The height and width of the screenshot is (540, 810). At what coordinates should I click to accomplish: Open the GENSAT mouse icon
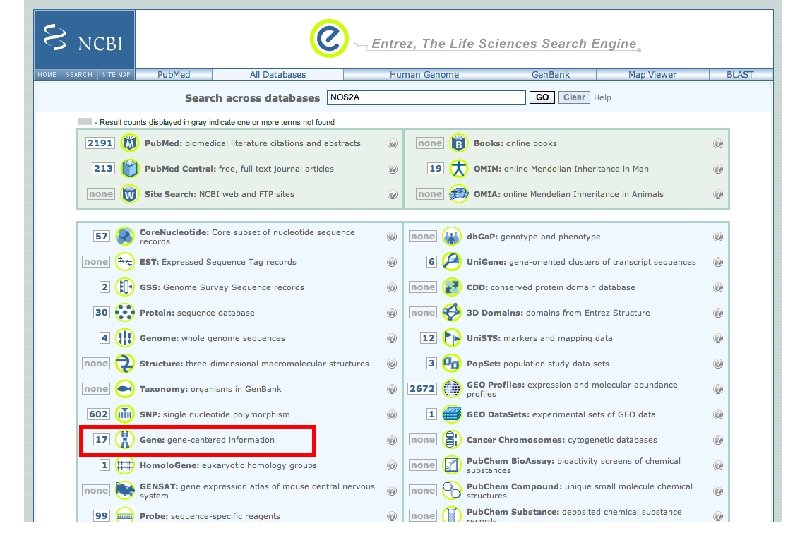pos(124,490)
